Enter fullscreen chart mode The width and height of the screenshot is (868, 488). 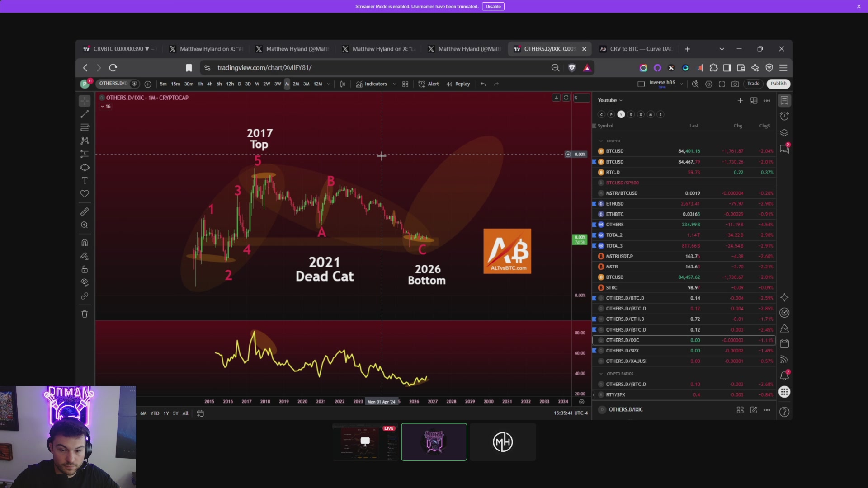(722, 84)
